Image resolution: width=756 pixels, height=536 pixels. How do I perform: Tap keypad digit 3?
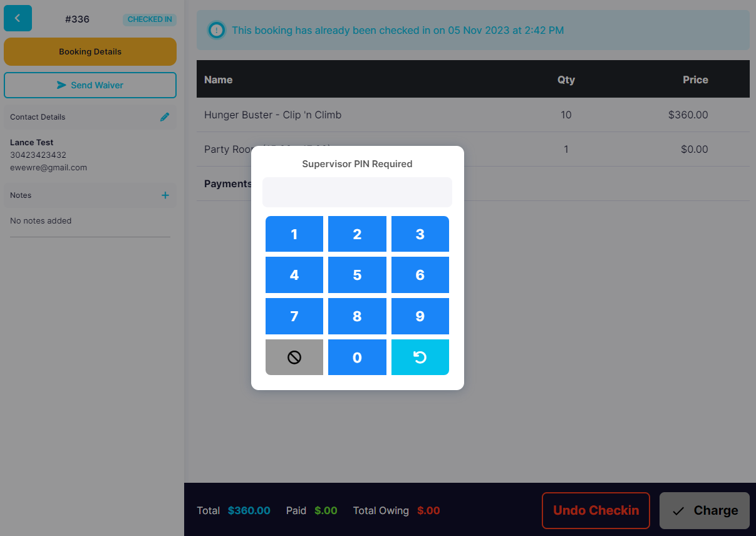coord(420,234)
